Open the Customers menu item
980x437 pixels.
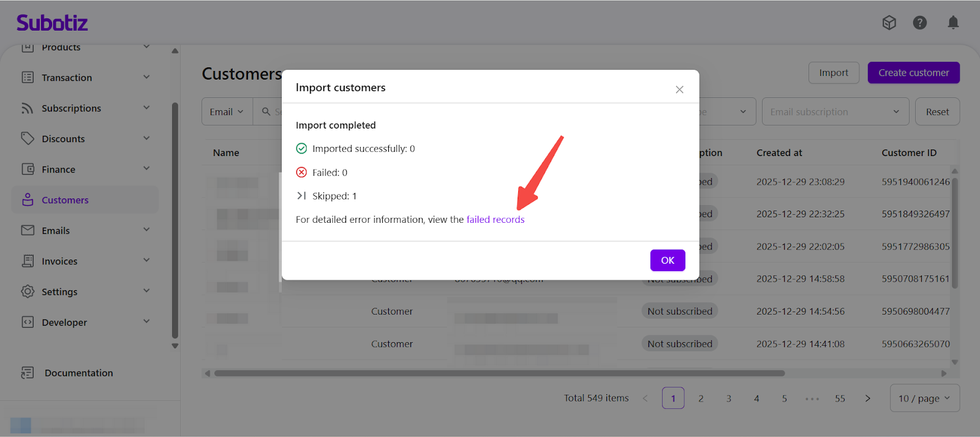point(65,200)
